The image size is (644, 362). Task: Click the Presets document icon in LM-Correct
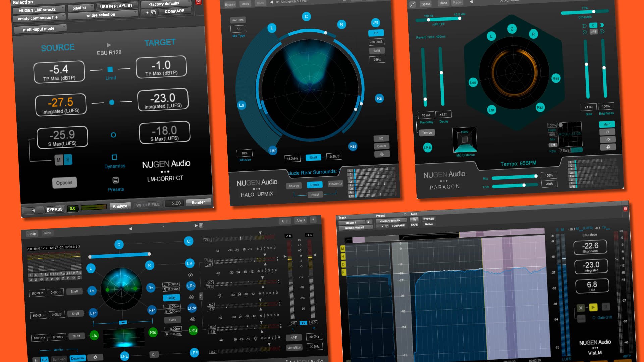tap(116, 180)
